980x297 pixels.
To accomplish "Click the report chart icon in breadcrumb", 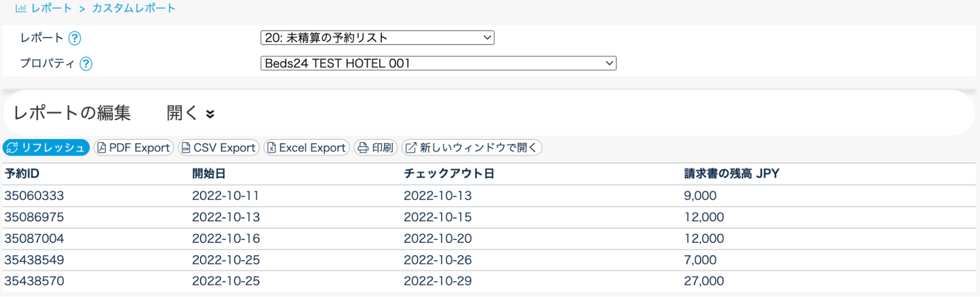I will coord(21,8).
